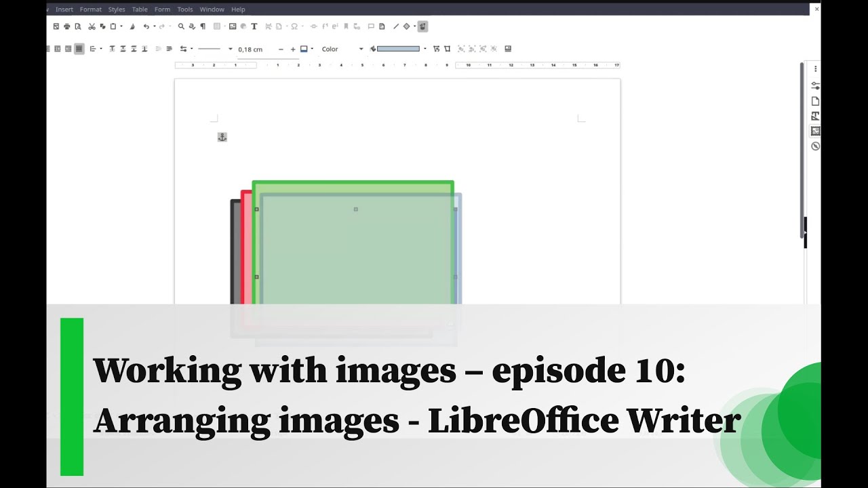Open the Line Color dropdown arrow

[x=312, y=49]
